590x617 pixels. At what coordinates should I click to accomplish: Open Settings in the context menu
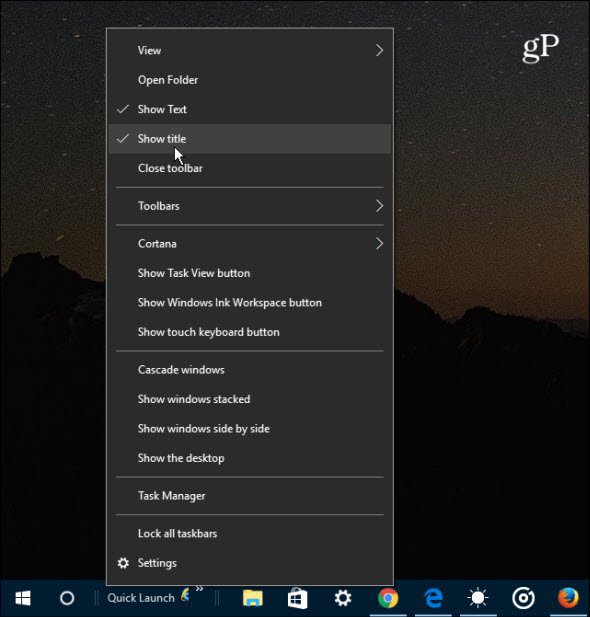(x=250, y=563)
